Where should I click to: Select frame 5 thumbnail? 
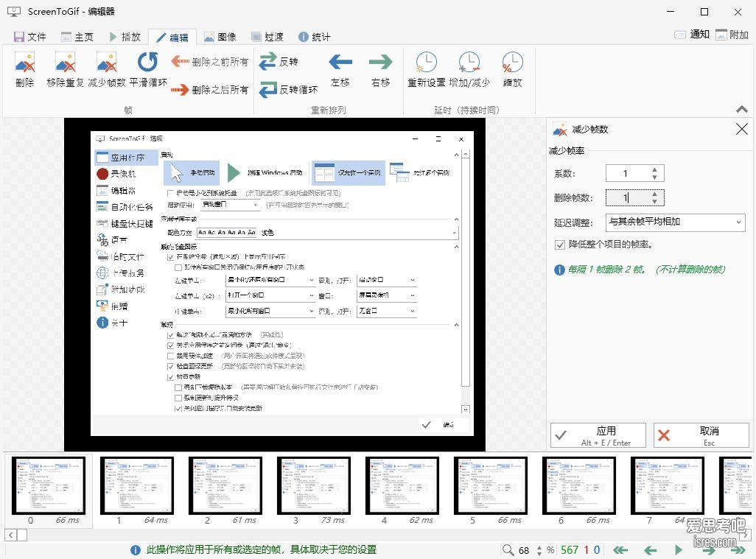491,486
